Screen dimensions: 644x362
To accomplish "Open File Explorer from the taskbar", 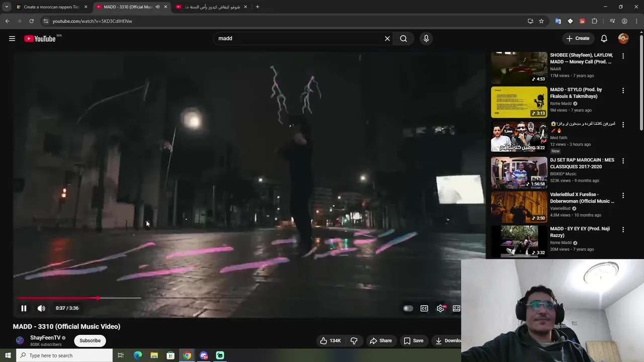I will tap(154, 355).
